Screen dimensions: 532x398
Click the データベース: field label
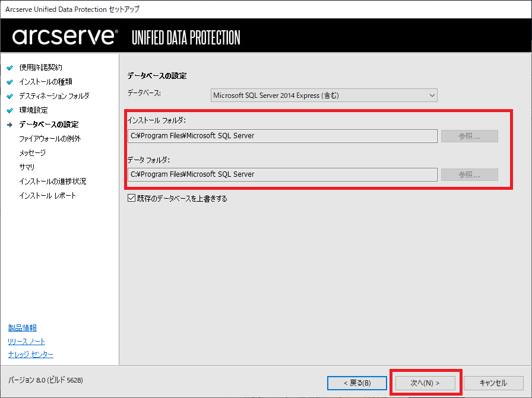[144, 93]
